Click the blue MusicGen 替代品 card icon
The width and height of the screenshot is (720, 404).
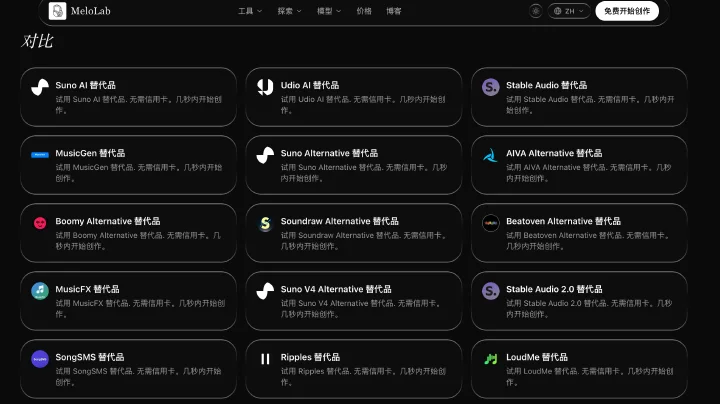tap(40, 155)
